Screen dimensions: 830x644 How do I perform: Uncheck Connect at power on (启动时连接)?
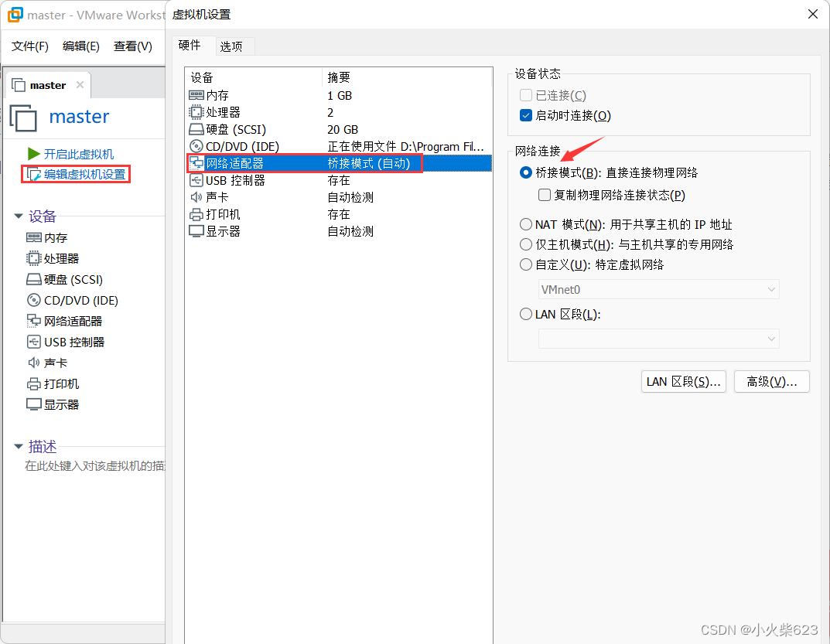526,115
